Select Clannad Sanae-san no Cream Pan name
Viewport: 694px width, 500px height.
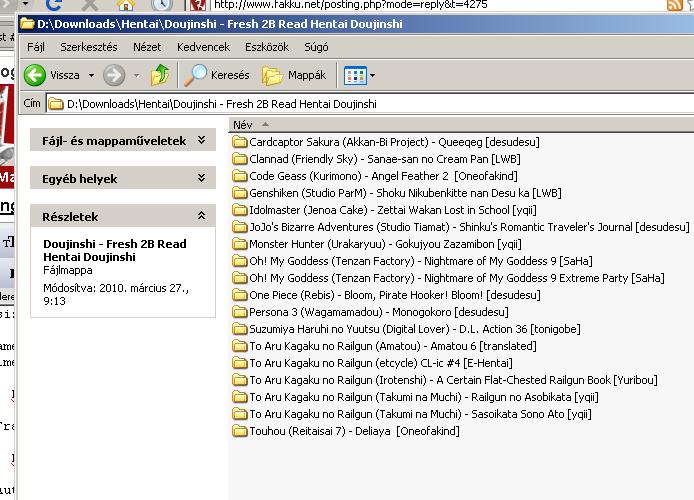[x=385, y=159]
